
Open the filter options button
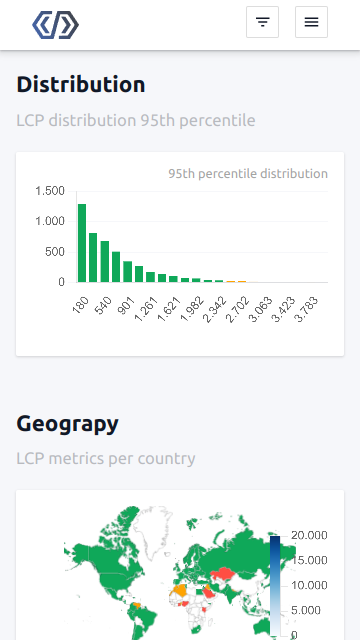tap(262, 22)
